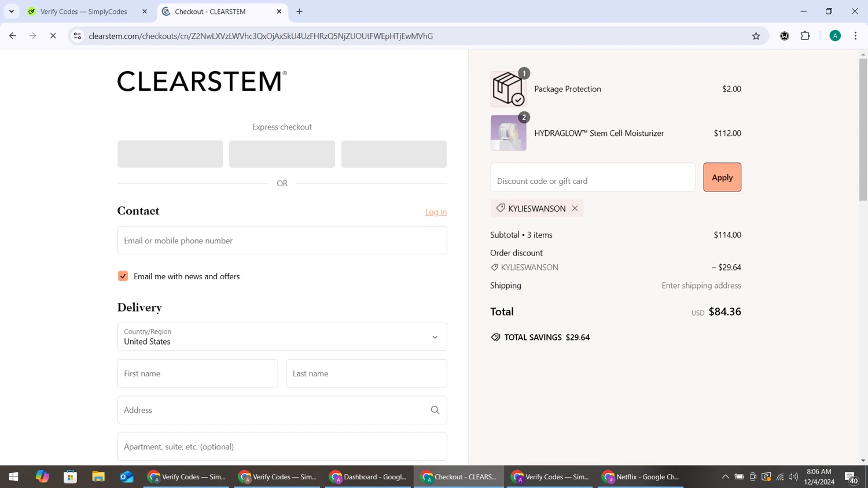Click the circular extension icon beside the Extensions puzzle

pos(785,36)
